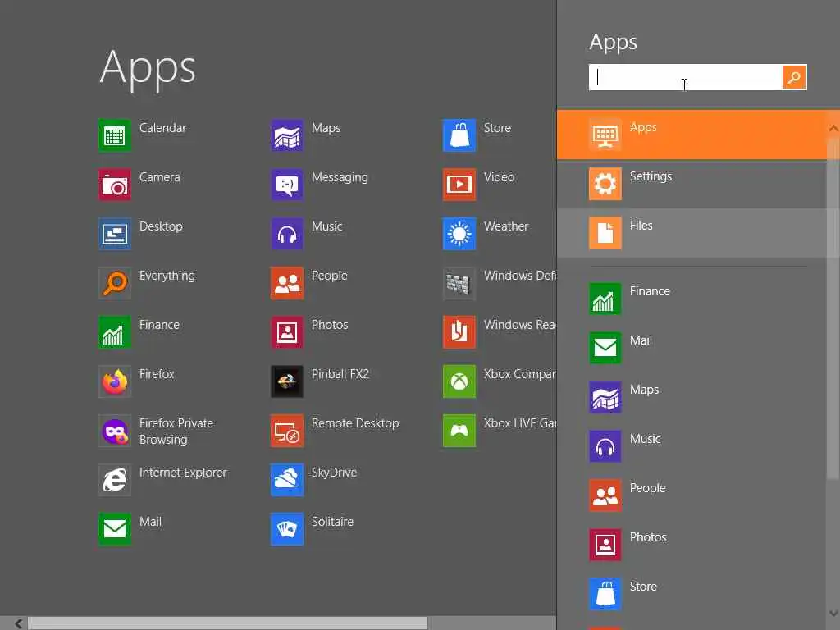Screen dimensions: 840x630
Task: Click the Remote Desktop label text
Action: pyautogui.click(x=355, y=423)
